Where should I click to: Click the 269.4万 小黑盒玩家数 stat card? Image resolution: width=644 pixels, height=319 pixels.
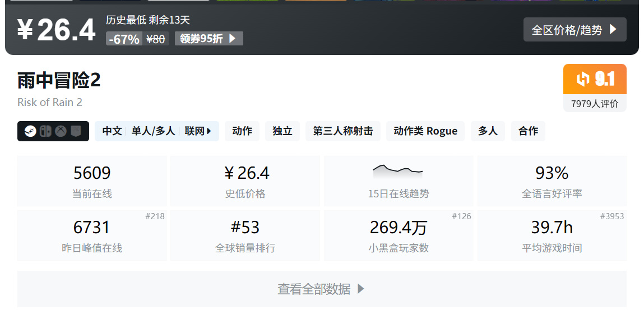(399, 235)
